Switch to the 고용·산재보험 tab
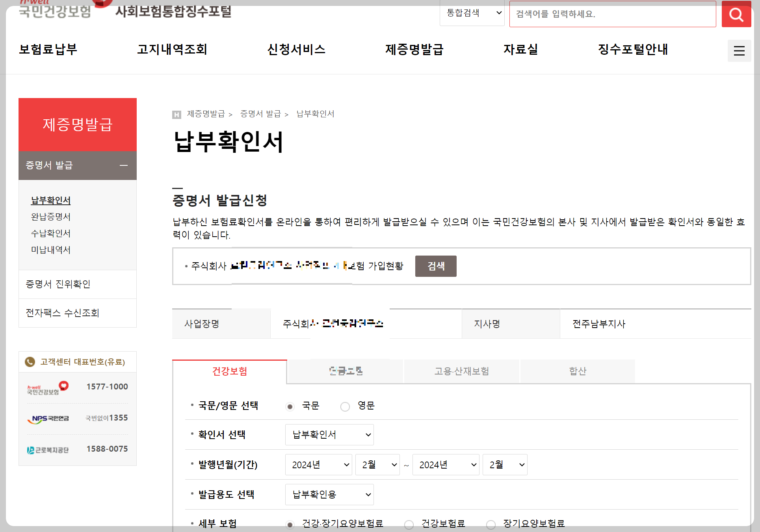This screenshot has width=760, height=532. pos(461,371)
